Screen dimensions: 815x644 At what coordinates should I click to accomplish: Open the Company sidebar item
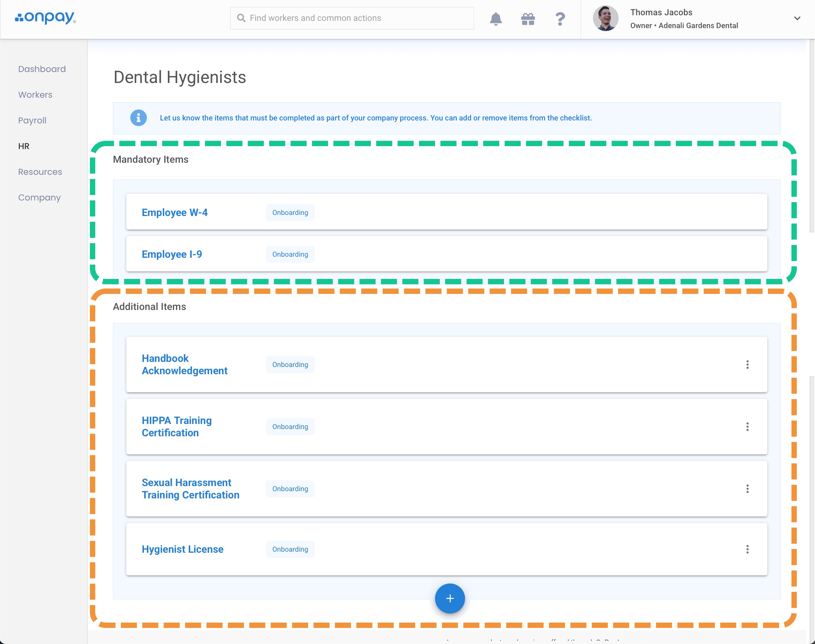[40, 198]
